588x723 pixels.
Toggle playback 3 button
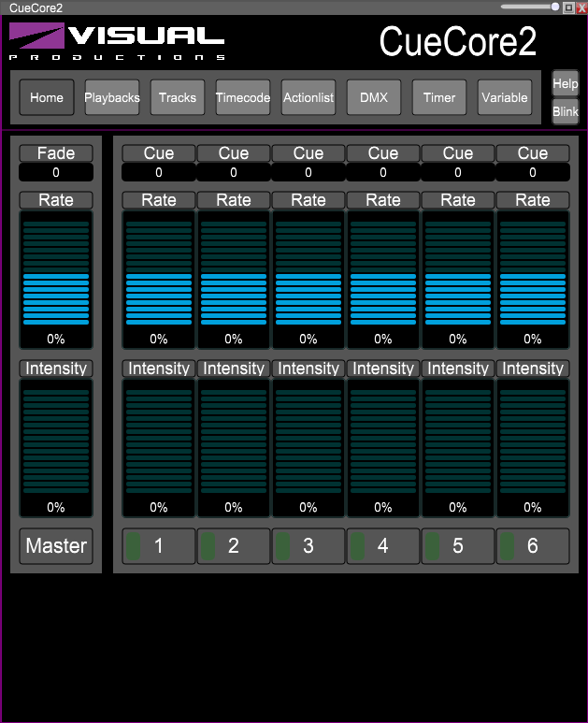[308, 546]
